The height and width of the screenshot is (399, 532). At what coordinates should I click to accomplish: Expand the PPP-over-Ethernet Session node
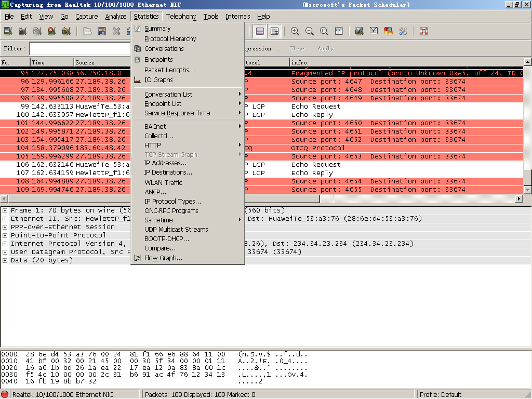point(5,227)
